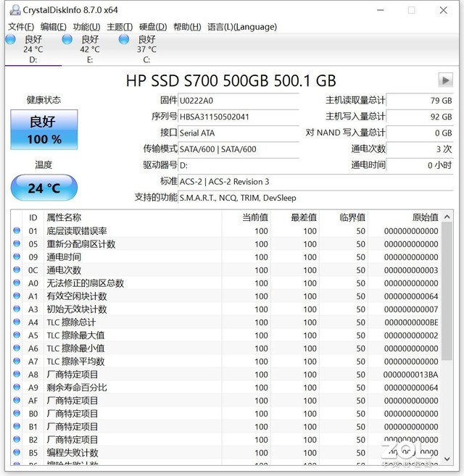Screen dimensions: 464x476
Task: Click the supported features S.M.A.R.T. field
Action: 315,198
